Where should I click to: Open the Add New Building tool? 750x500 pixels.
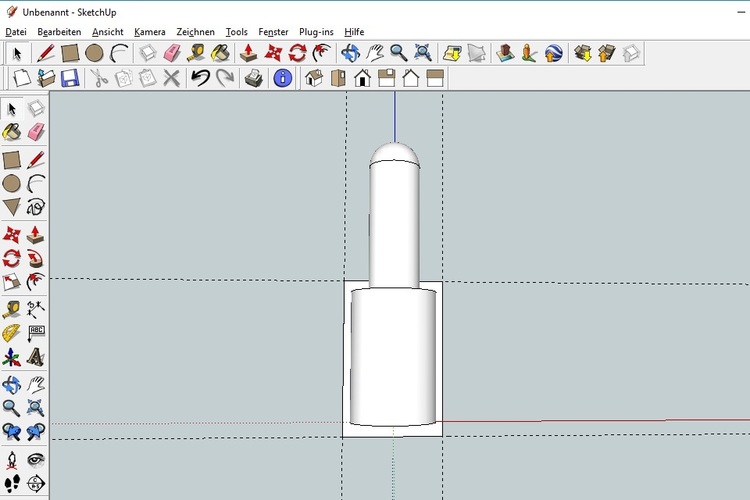[x=505, y=53]
